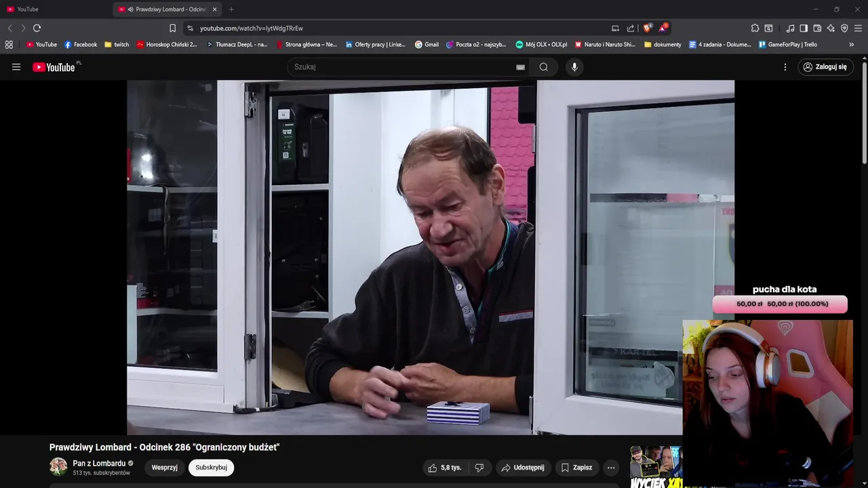Click the Subskrybuj button
The image size is (868, 488).
pyautogui.click(x=211, y=468)
